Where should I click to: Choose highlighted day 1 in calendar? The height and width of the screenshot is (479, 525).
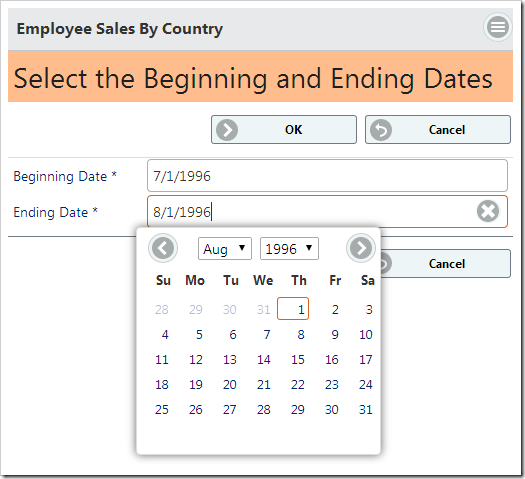tap(293, 309)
